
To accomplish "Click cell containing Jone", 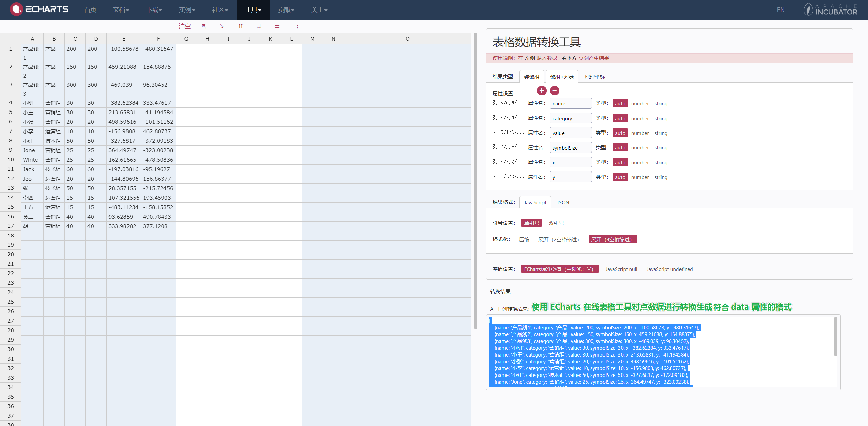I will click(32, 150).
